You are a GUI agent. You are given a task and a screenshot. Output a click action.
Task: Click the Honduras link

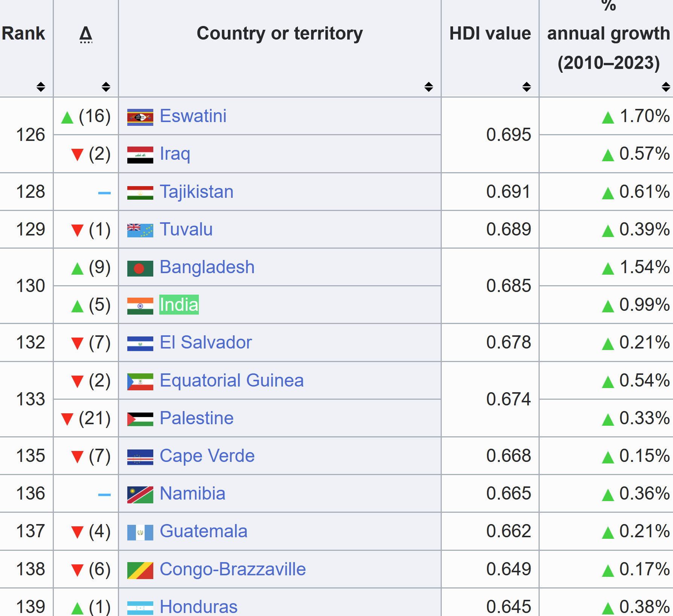point(198,607)
